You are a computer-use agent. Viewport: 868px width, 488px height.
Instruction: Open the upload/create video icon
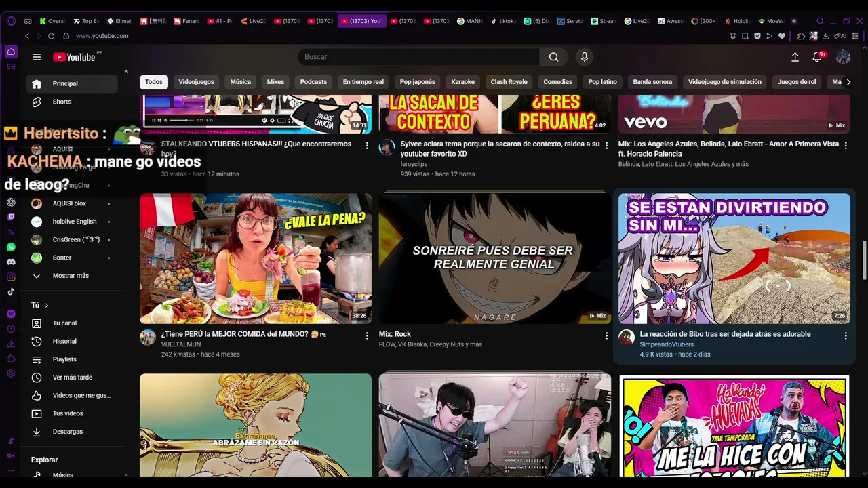795,57
